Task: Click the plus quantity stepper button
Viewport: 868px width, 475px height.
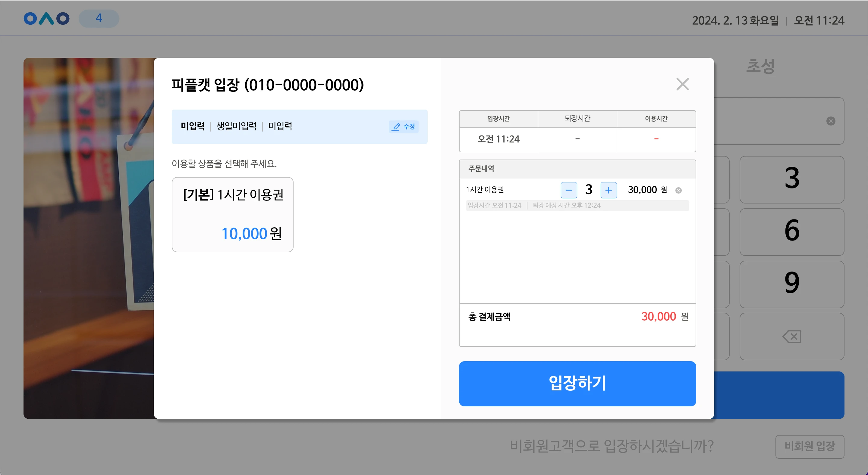Action: [608, 190]
